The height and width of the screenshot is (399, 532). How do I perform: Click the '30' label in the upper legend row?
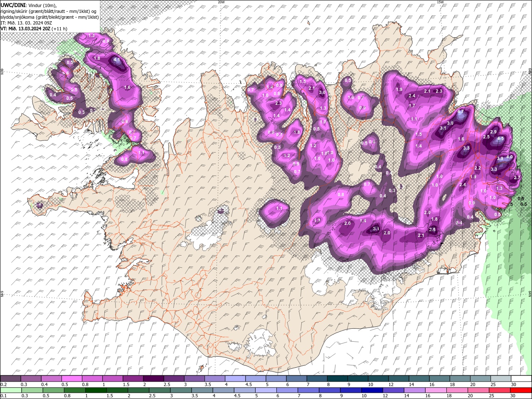click(514, 384)
